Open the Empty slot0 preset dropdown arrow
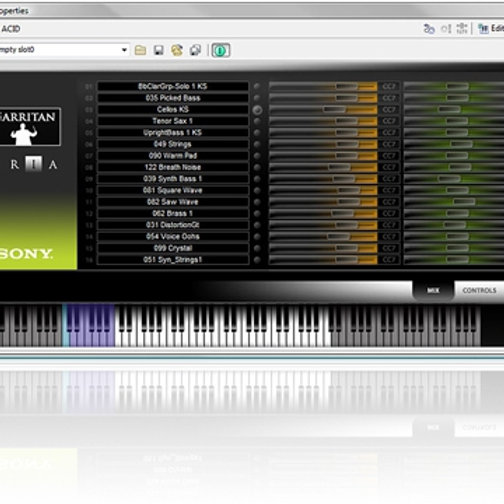This screenshot has width=504, height=504. (124, 50)
